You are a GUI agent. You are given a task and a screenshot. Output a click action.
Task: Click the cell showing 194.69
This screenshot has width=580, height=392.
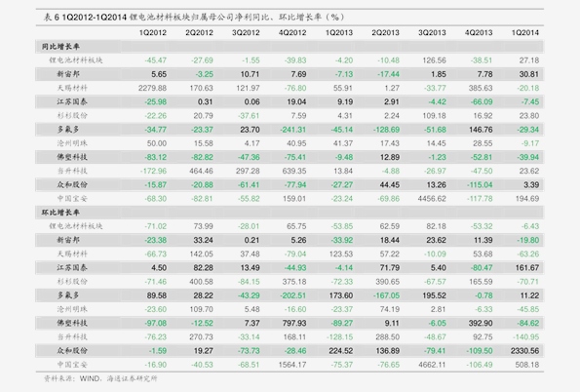527,199
